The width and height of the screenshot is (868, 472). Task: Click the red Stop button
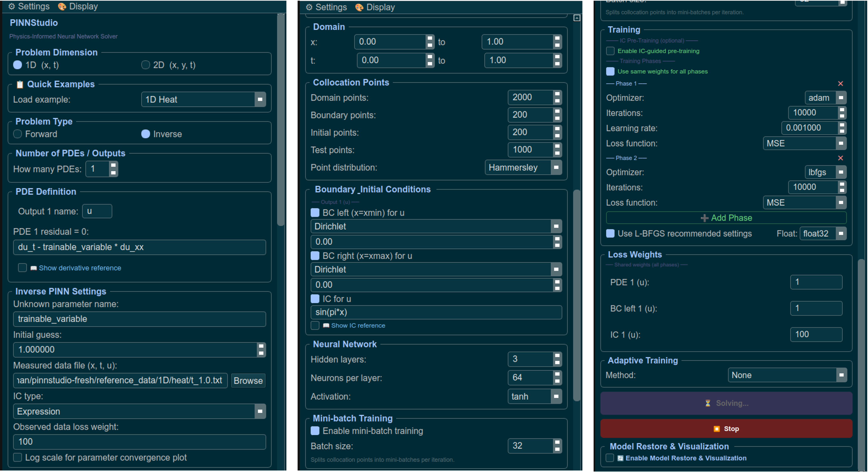point(726,429)
